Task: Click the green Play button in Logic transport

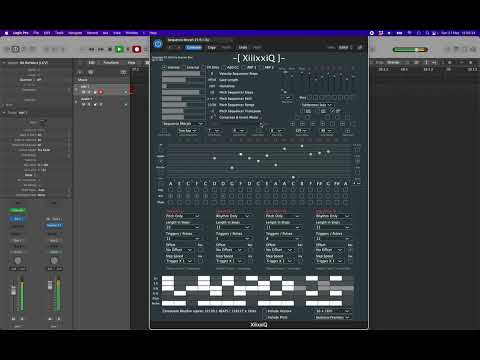Action: point(119,49)
